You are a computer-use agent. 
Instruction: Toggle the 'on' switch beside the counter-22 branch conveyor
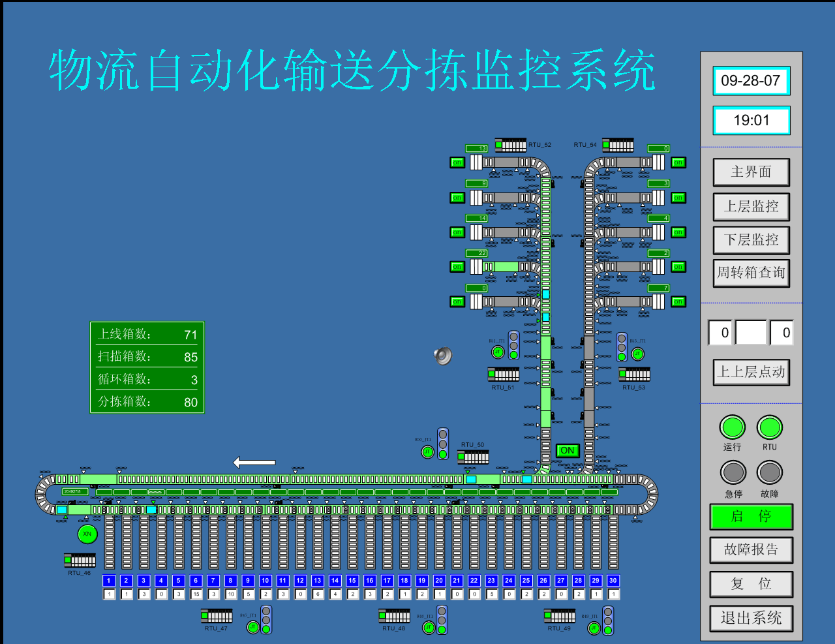click(x=457, y=267)
